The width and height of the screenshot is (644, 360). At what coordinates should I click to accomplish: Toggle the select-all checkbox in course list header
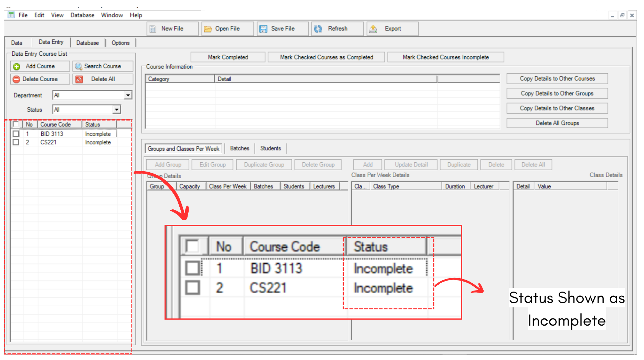pos(16,124)
